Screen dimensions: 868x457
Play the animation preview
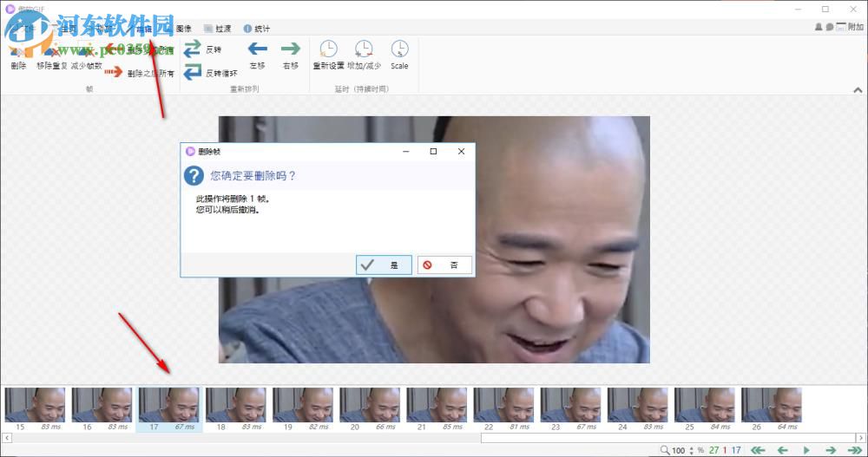806,450
